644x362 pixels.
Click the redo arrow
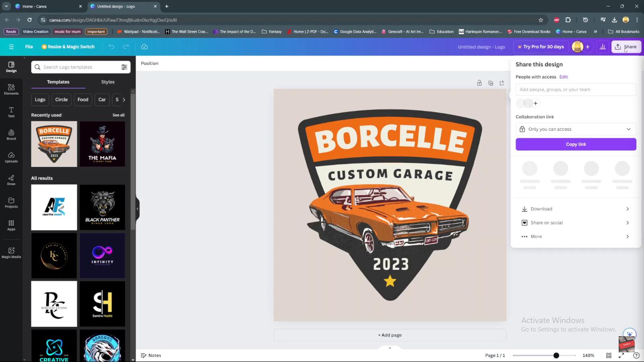pos(126,47)
